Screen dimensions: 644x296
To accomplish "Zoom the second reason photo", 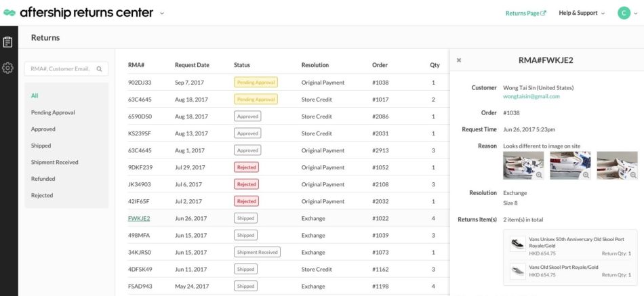I will (586, 175).
